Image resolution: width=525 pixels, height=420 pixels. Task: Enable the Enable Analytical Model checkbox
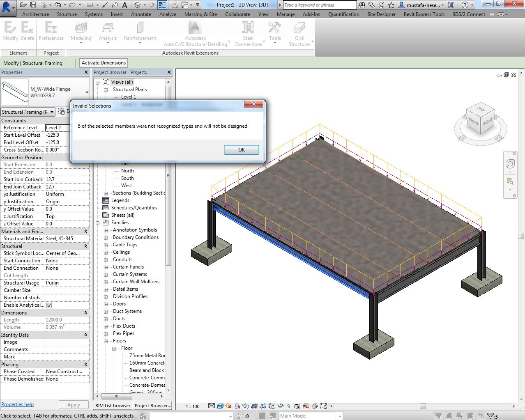point(49,305)
